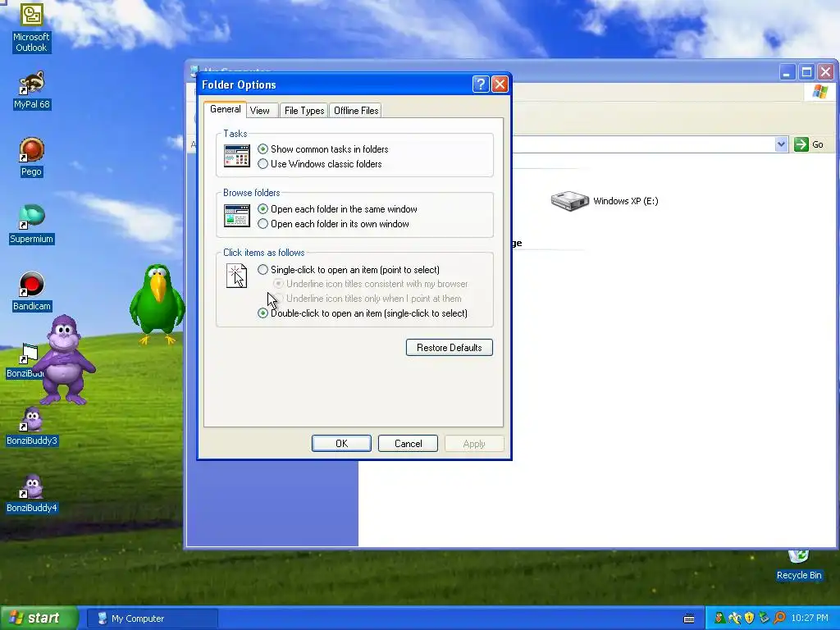Click the green Go arrow in My Computer
Image resolution: width=840 pixels, height=630 pixels.
801,144
